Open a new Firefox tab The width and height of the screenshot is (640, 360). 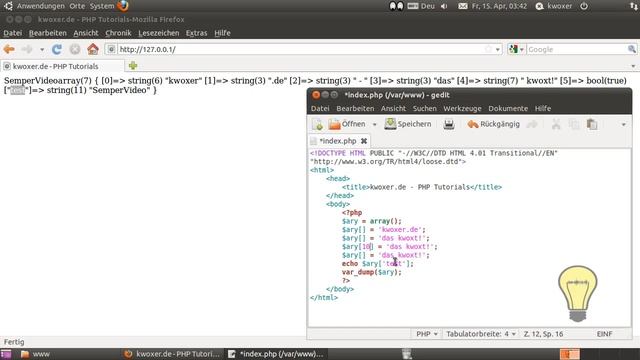pos(133,66)
